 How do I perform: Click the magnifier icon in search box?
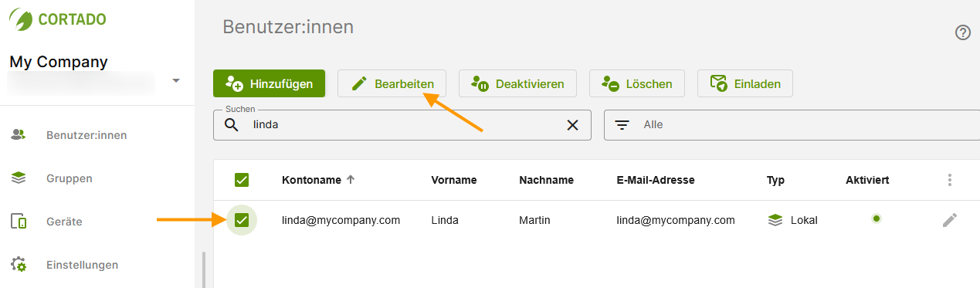[232, 124]
